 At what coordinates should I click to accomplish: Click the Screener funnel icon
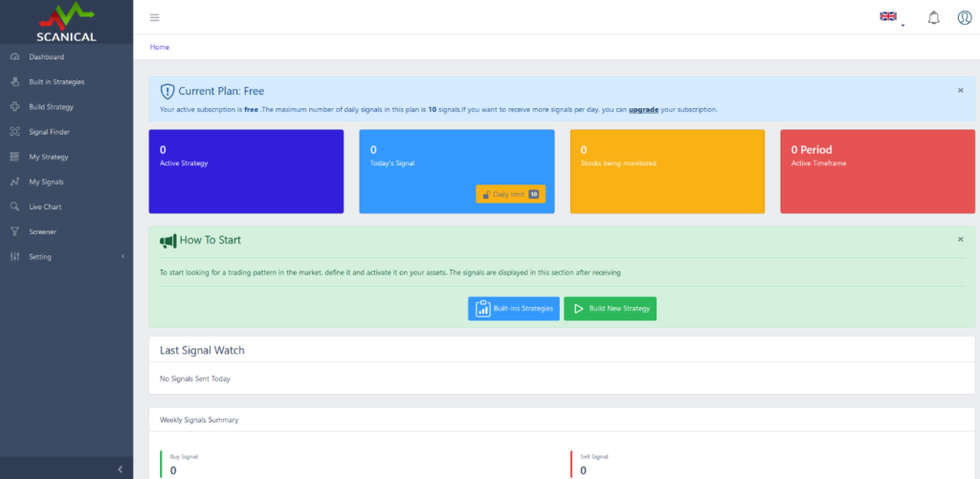click(x=15, y=231)
